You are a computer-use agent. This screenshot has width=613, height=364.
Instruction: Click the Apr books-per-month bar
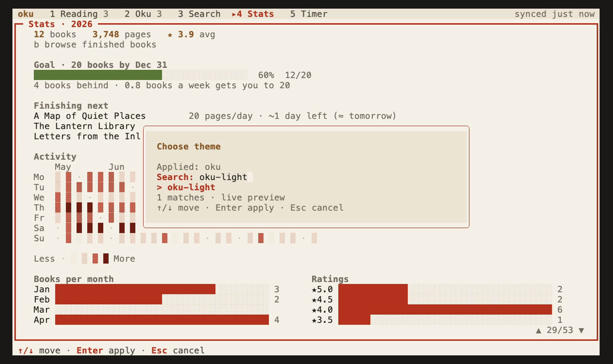point(162,320)
